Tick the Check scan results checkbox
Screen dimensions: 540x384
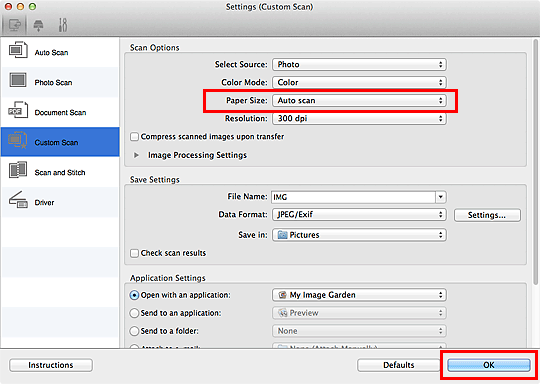(x=134, y=253)
